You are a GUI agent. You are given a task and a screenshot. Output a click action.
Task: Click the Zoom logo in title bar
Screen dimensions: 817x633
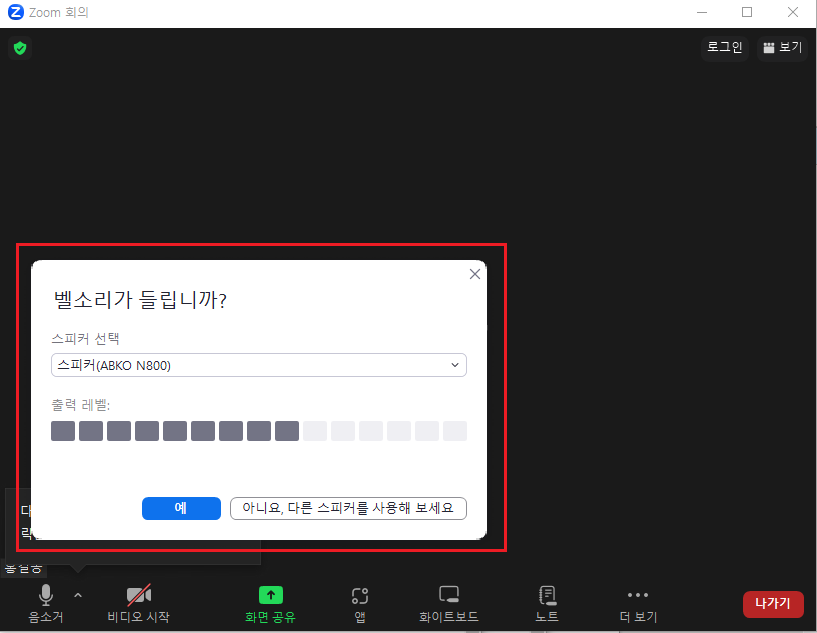15,13
